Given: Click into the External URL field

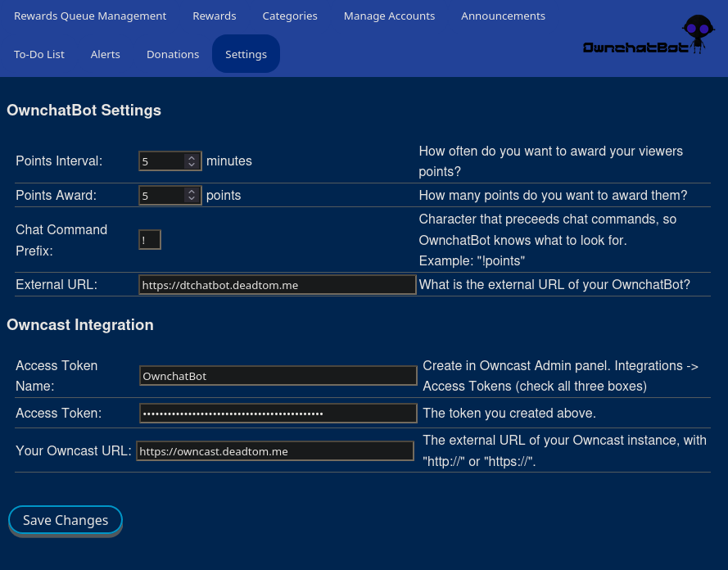Looking at the screenshot, I should pos(277,285).
